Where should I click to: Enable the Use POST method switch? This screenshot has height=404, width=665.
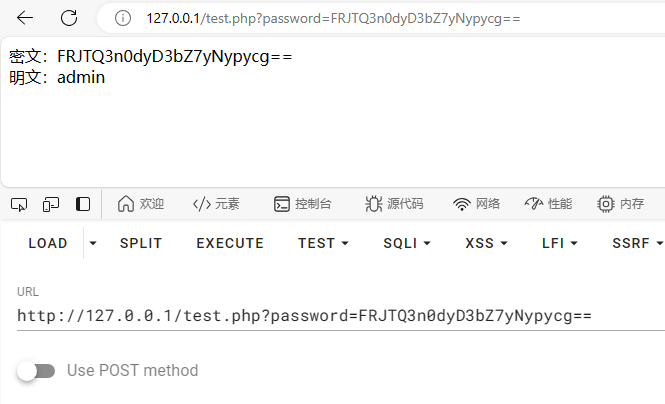tap(36, 371)
